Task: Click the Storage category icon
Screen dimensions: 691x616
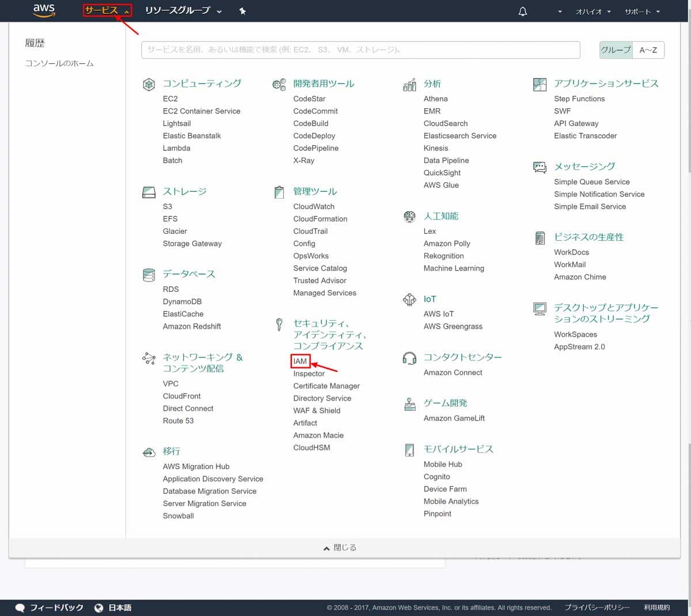Action: coord(149,192)
